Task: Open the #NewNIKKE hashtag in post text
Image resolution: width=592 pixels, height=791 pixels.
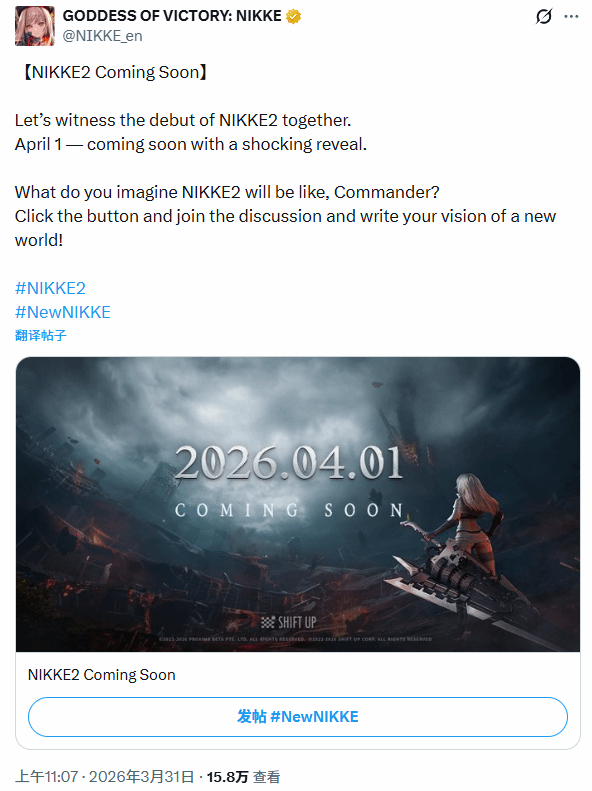Action: [63, 312]
